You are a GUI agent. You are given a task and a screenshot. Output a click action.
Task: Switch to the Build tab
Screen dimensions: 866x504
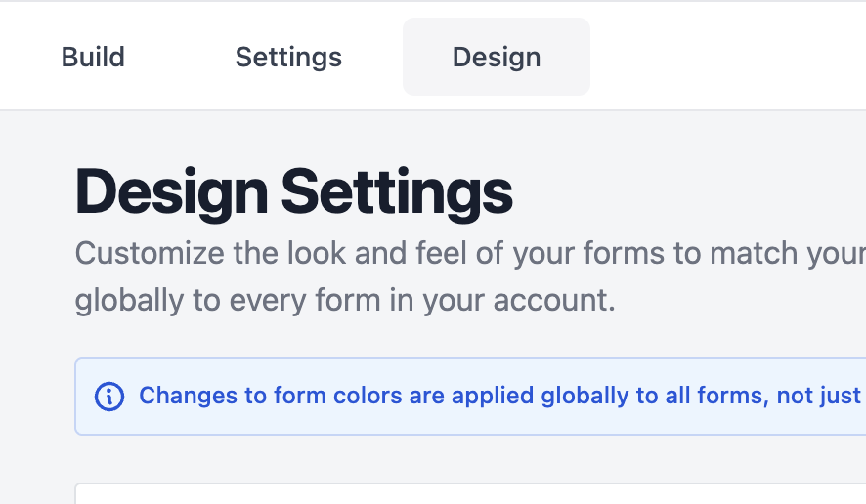(x=93, y=57)
